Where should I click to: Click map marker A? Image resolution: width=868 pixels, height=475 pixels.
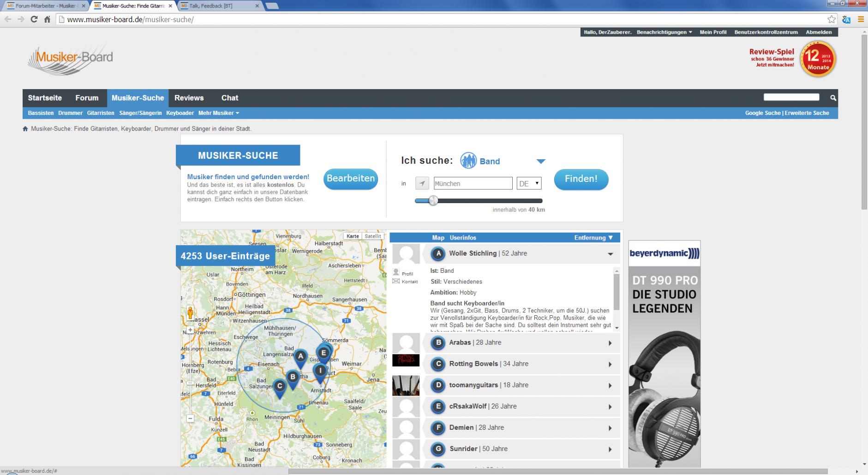300,358
